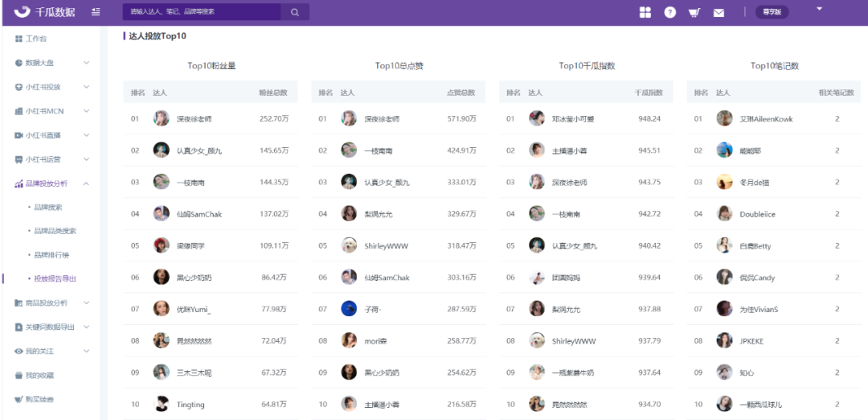
Task: Click the search magnifier icon
Action: [294, 11]
